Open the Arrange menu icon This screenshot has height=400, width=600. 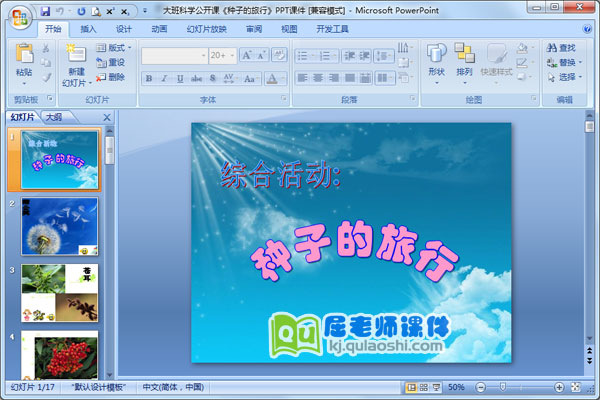coord(464,63)
